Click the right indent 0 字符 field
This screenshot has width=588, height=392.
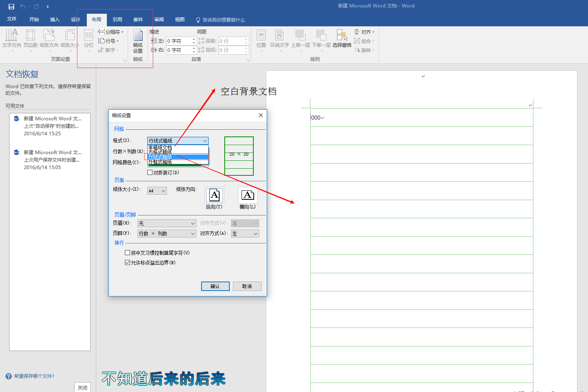click(179, 50)
